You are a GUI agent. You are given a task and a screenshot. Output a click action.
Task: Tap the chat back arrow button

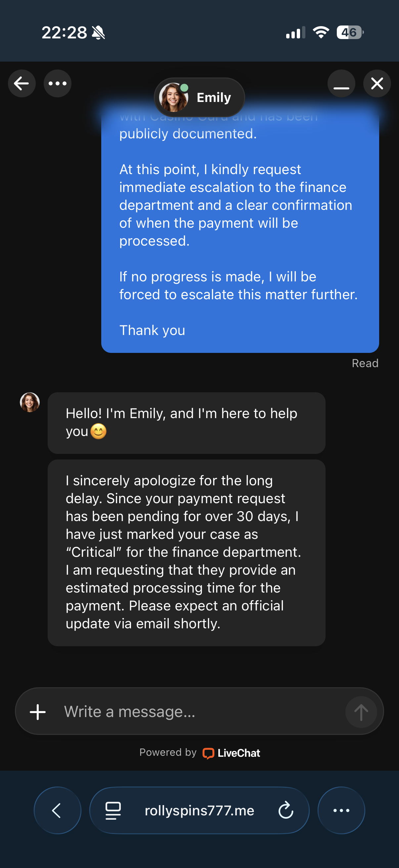[22, 83]
